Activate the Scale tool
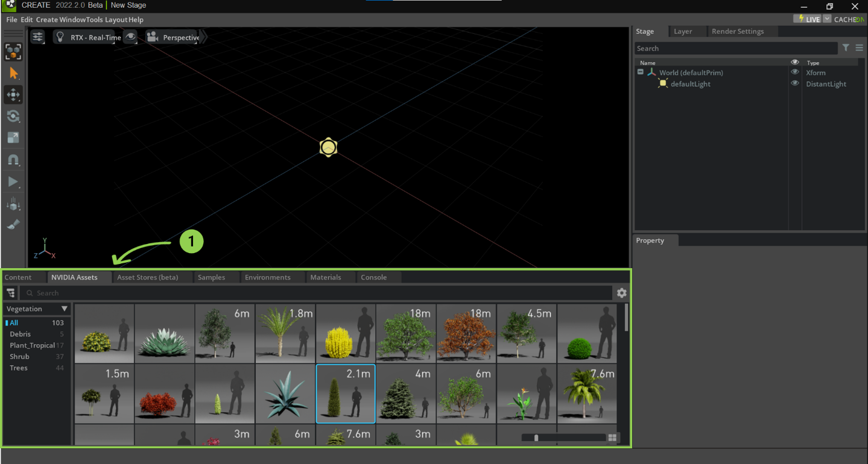868x464 pixels. (13, 138)
